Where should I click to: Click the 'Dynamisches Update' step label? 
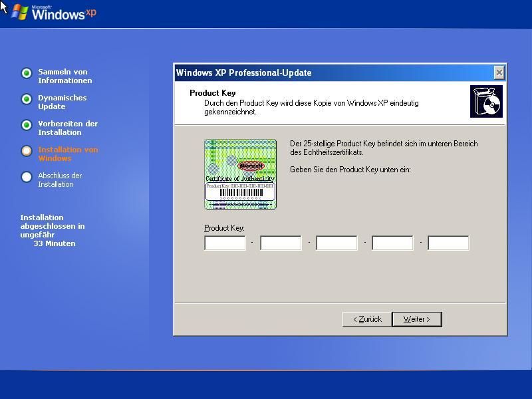click(x=62, y=102)
